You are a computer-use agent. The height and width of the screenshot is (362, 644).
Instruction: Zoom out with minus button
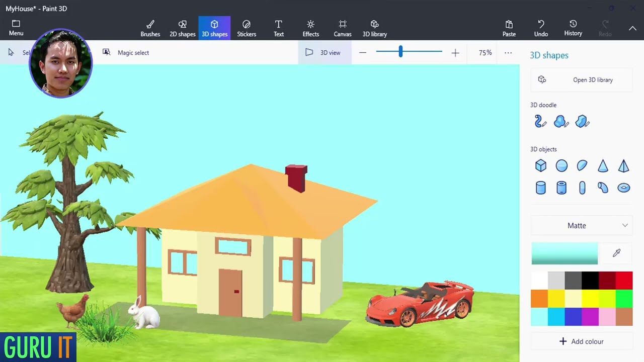coord(363,52)
